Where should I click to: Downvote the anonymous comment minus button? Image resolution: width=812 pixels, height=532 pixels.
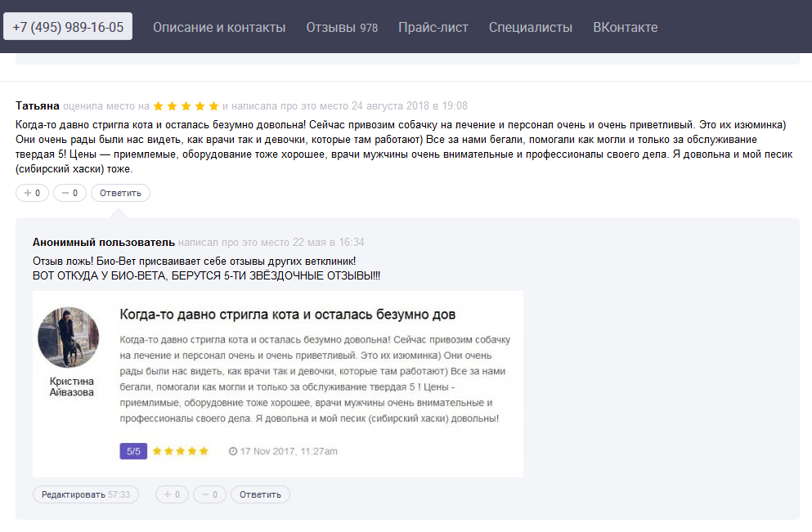click(x=209, y=494)
